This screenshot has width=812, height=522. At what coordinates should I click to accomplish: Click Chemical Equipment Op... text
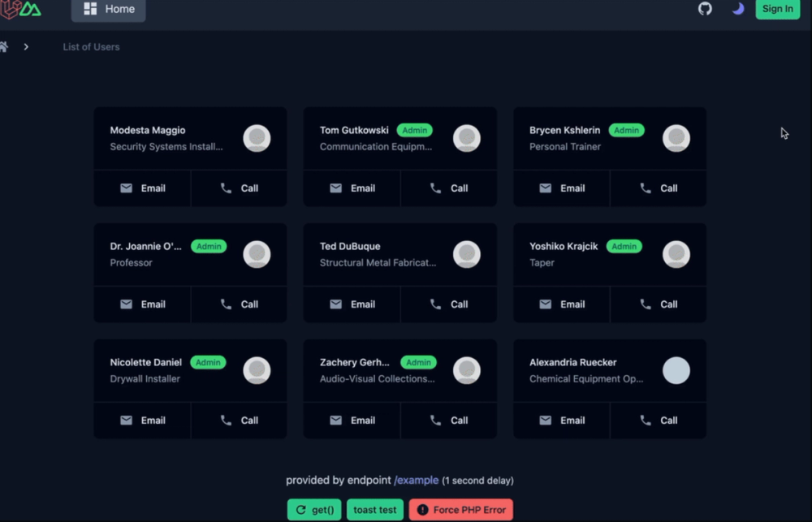[x=586, y=378]
